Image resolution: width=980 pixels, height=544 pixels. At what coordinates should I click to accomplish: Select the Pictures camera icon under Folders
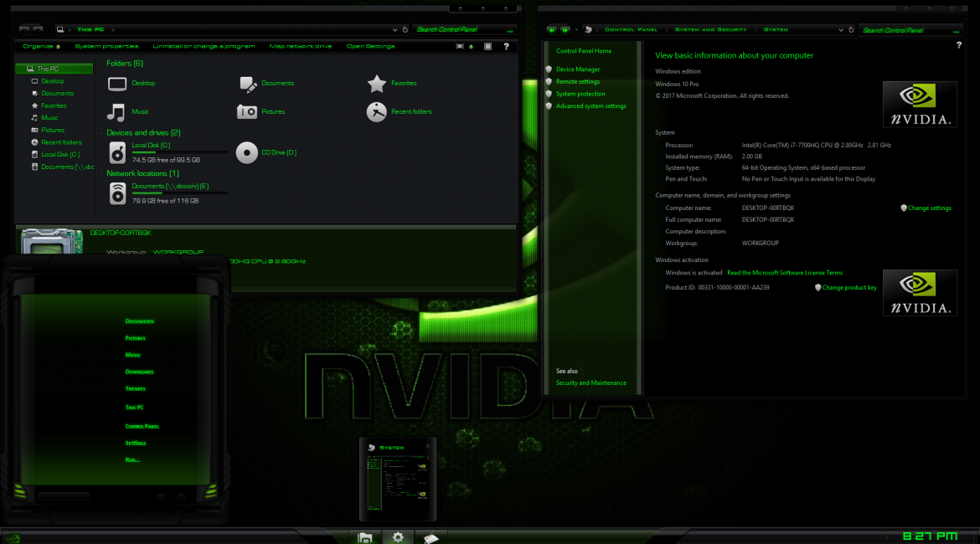click(247, 112)
